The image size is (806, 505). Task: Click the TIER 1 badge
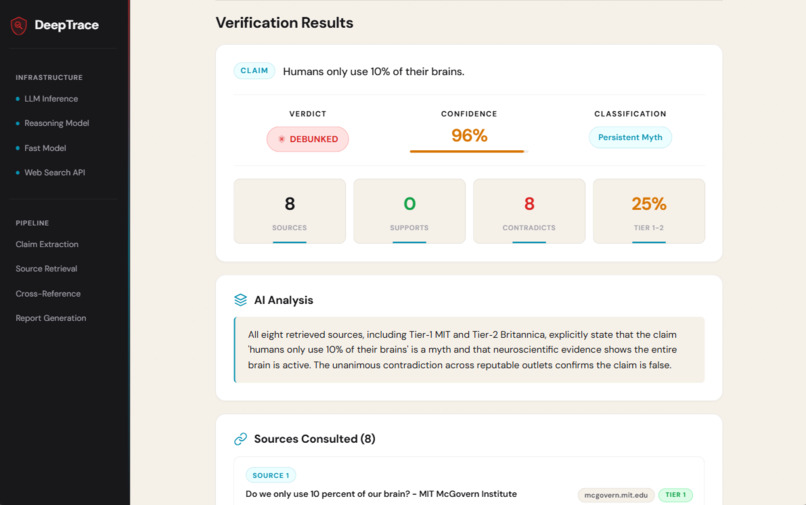pos(675,495)
